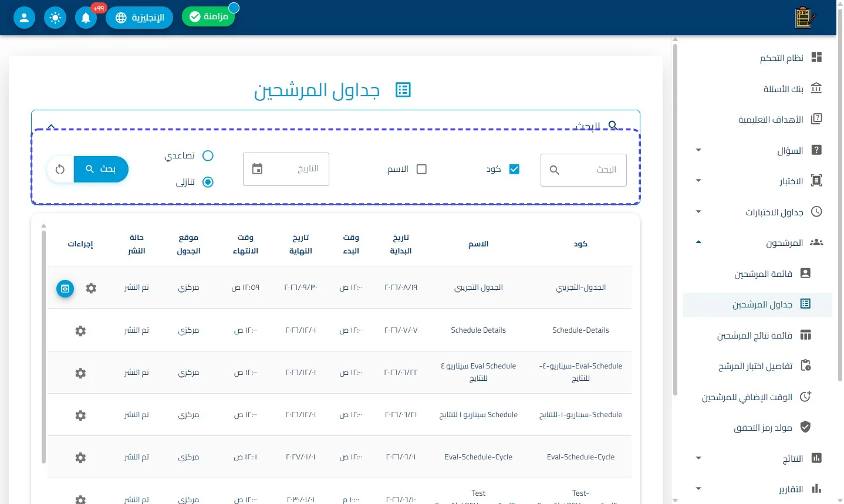844x504 pixels.
Task: Expand the التقارير sidebar submenu
Action: click(698, 489)
